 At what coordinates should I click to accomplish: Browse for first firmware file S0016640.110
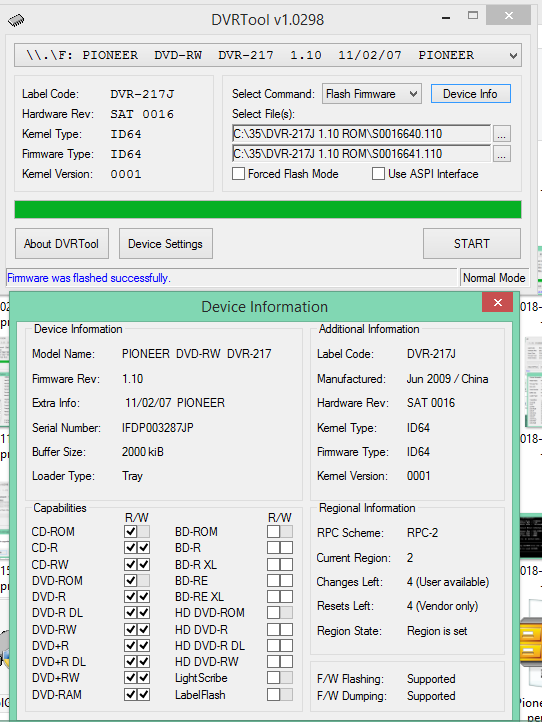(501, 134)
